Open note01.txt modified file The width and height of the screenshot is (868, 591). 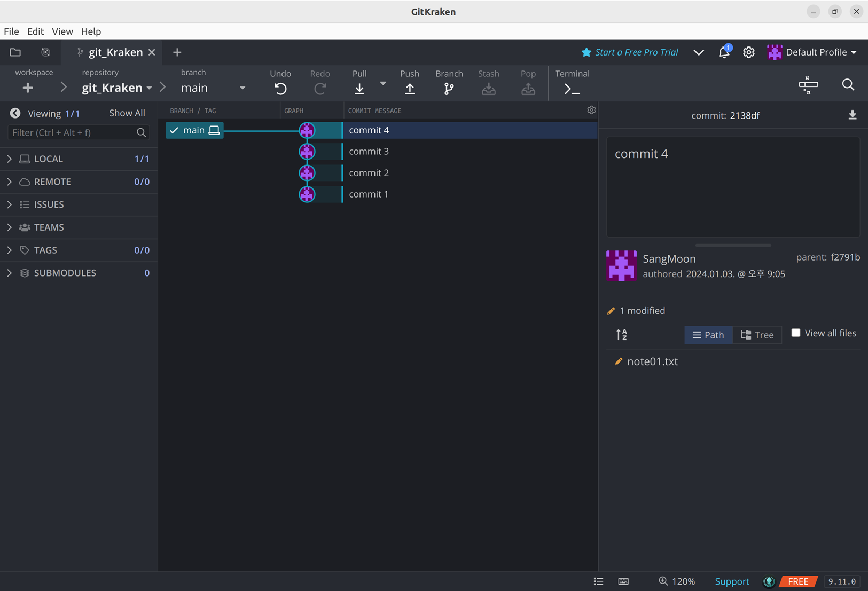coord(652,361)
